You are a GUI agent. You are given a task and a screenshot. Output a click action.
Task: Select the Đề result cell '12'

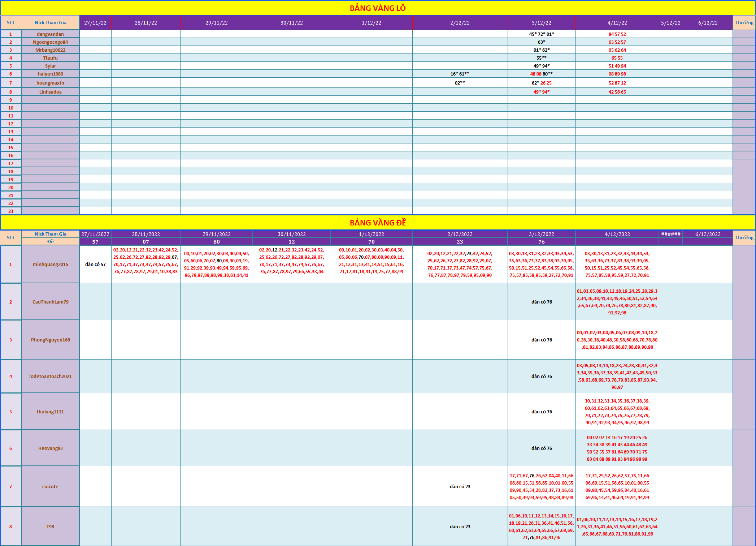coord(292,241)
